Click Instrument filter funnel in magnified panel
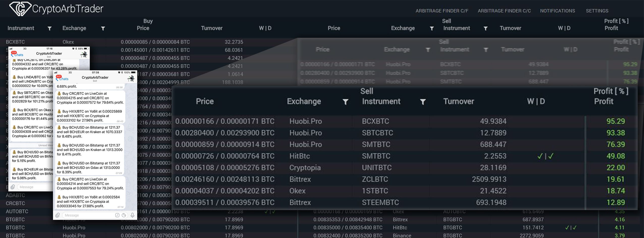Viewport: 644px width, 238px height. (x=423, y=102)
